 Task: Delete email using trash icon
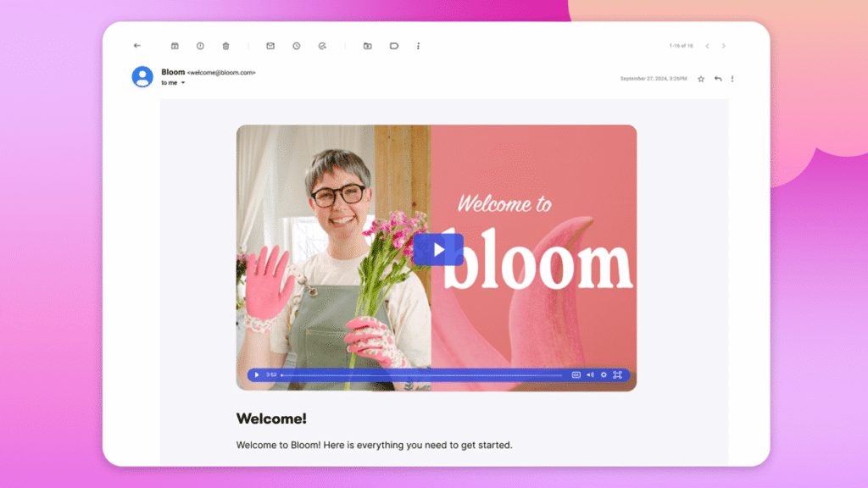225,46
